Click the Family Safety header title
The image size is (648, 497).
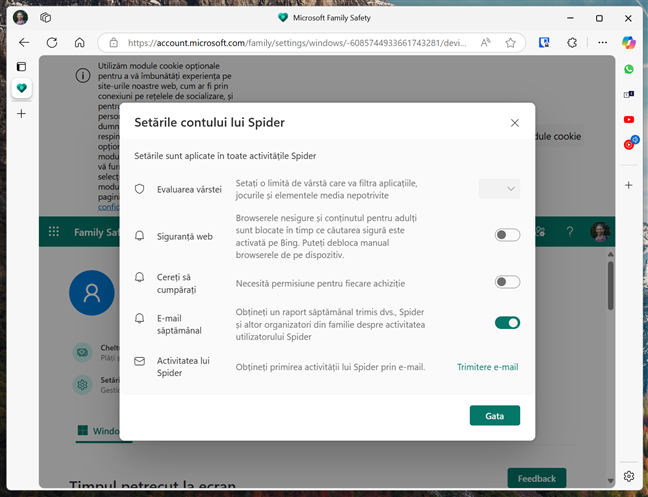pos(96,232)
